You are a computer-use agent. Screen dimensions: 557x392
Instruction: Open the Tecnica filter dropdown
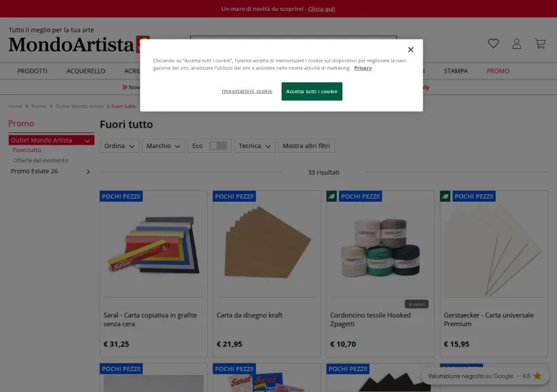pos(254,145)
